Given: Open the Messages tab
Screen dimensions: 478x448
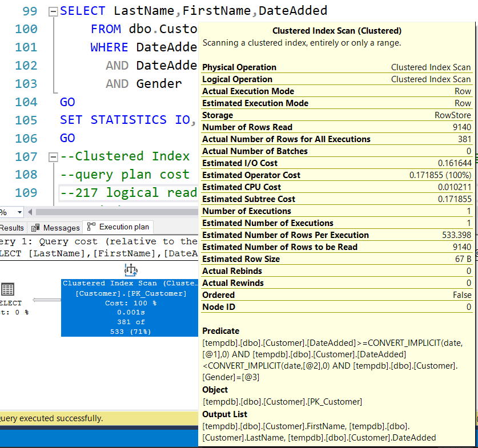Looking at the screenshot, I should pyautogui.click(x=61, y=228).
